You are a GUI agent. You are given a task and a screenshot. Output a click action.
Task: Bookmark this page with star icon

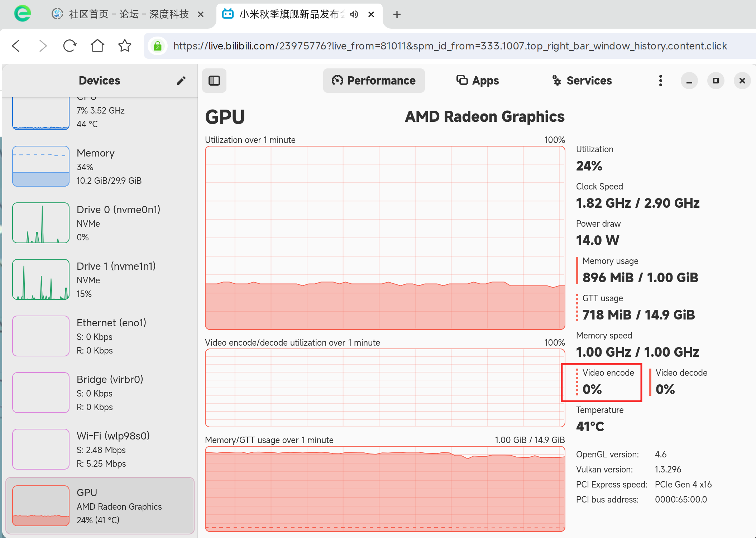pyautogui.click(x=125, y=46)
